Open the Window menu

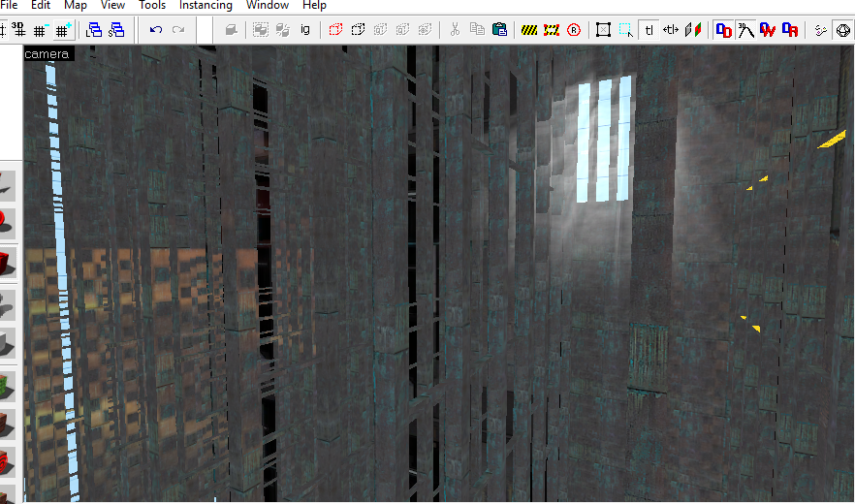(x=268, y=6)
